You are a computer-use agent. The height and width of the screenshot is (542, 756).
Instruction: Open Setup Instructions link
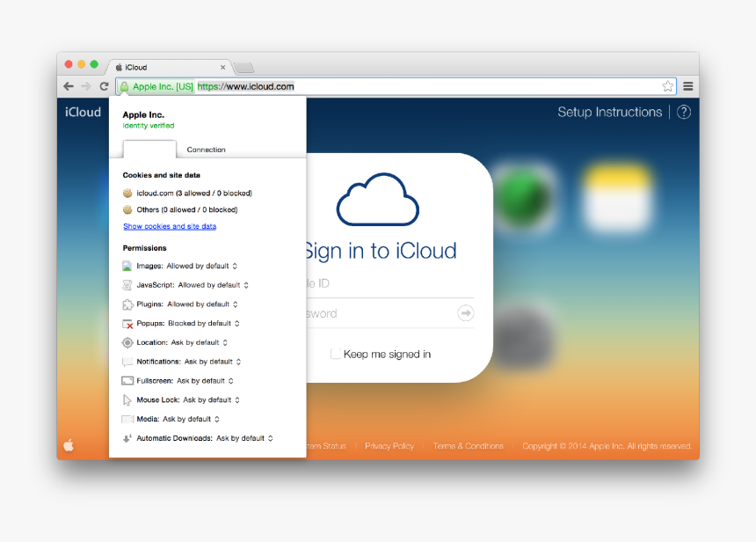click(609, 112)
